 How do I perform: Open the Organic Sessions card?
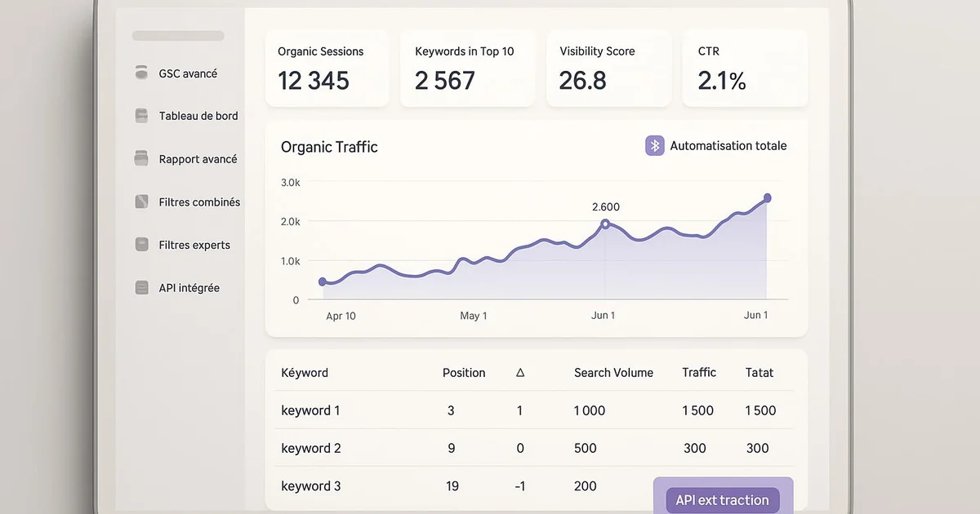(x=327, y=69)
